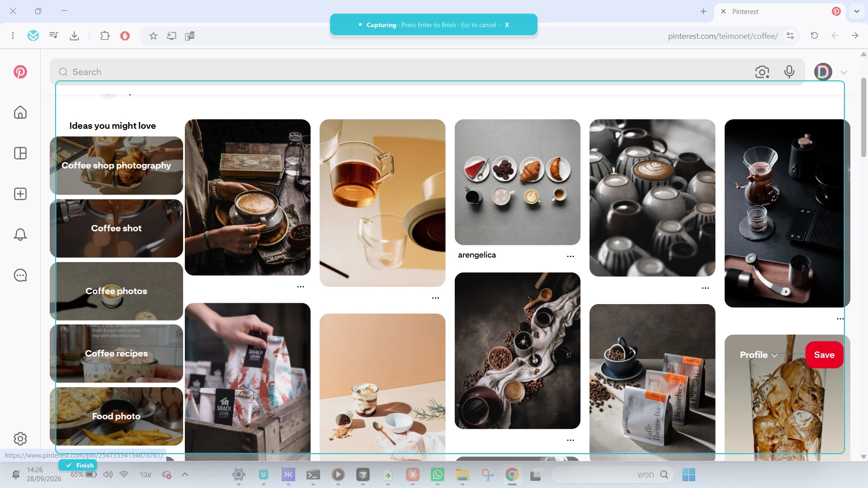Open the Coffee shot idea tile
Screen dimensions: 868x488
(x=116, y=228)
